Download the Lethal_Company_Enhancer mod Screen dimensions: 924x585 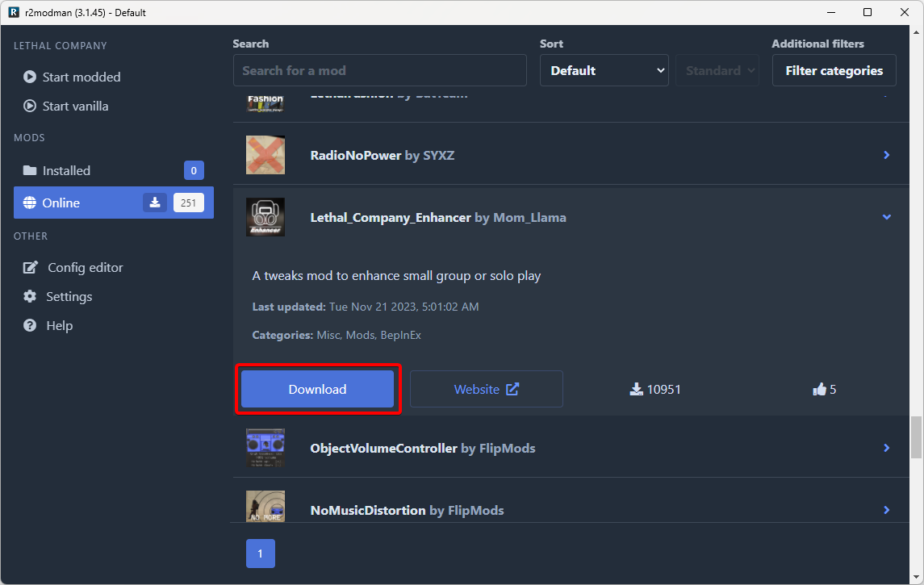click(x=317, y=390)
